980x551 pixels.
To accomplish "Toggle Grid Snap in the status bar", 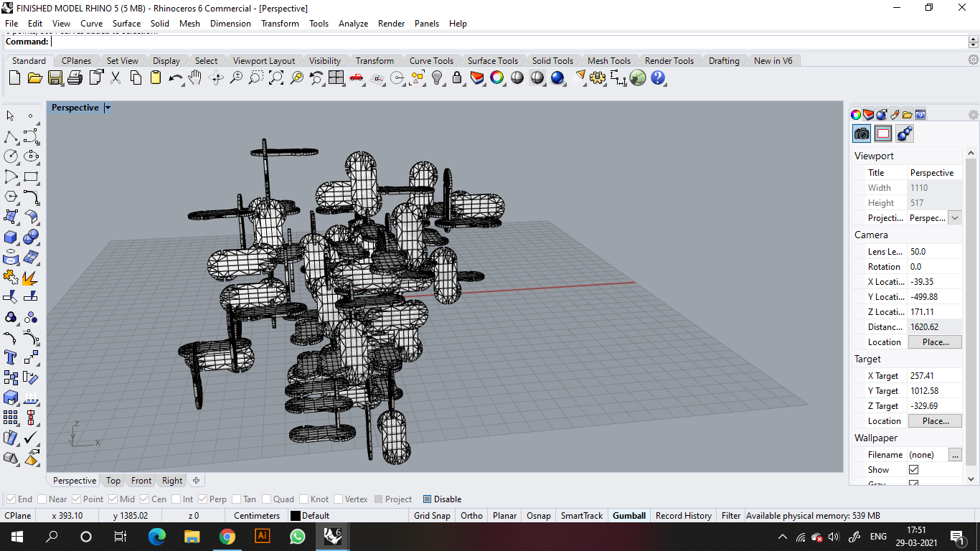I will click(x=432, y=516).
